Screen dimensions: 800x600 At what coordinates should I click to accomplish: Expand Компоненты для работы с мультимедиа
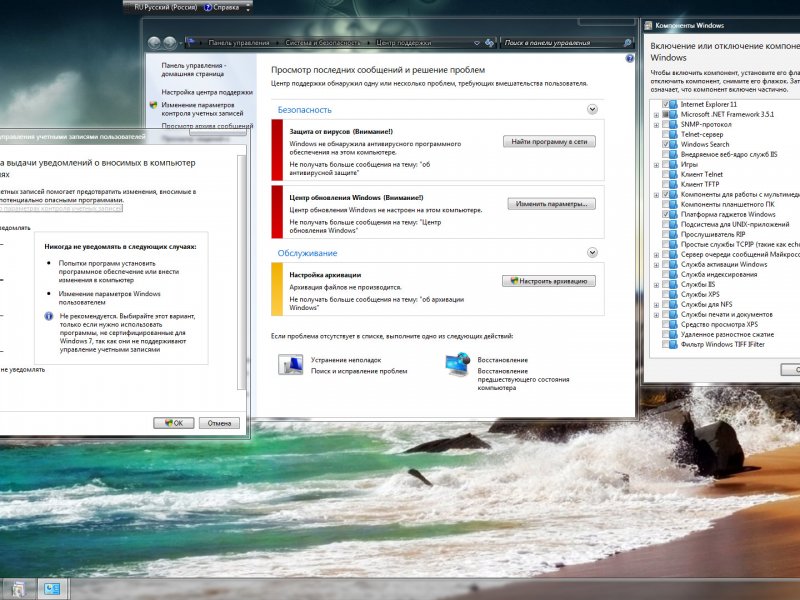pos(657,195)
